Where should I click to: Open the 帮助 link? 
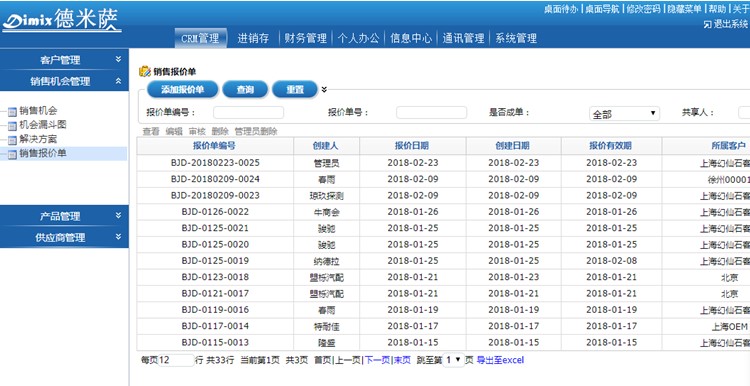717,9
